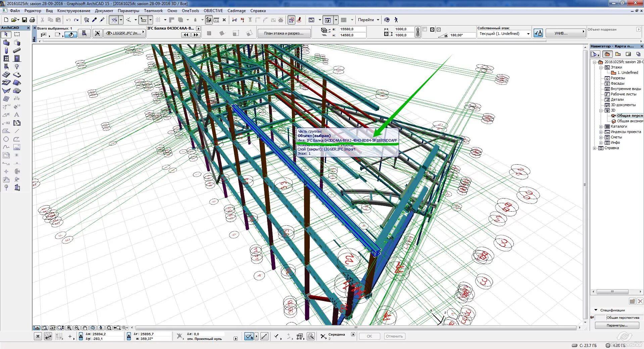The height and width of the screenshot is (349, 644).
Task: Open the Project Map view in Navigator
Action: click(x=607, y=54)
